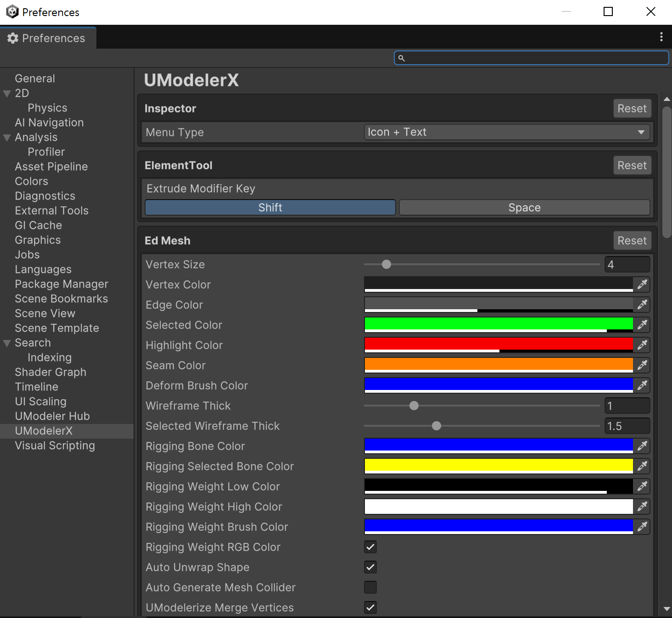Click the Preferences tab
The image size is (672, 618).
tap(48, 38)
